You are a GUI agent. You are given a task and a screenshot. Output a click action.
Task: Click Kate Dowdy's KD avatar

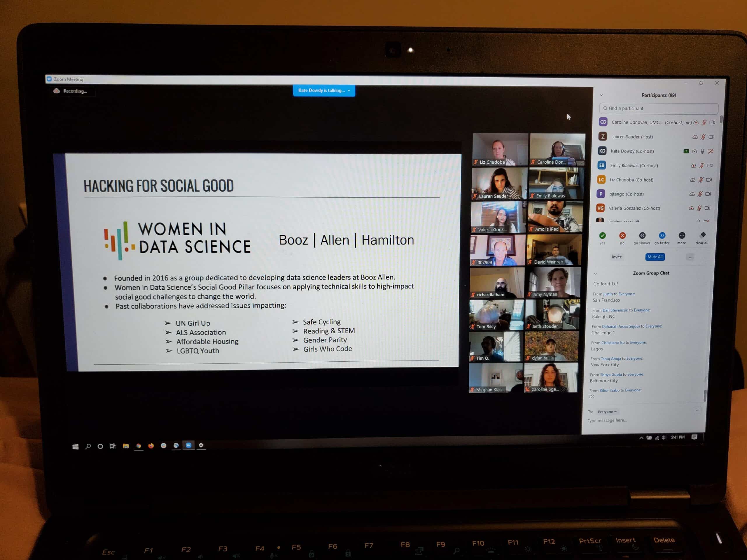pyautogui.click(x=602, y=151)
